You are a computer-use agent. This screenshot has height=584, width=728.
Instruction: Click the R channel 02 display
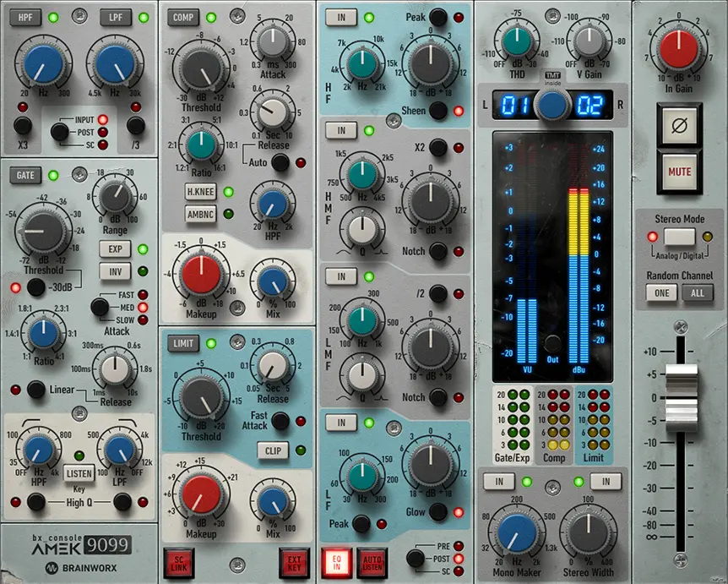590,106
